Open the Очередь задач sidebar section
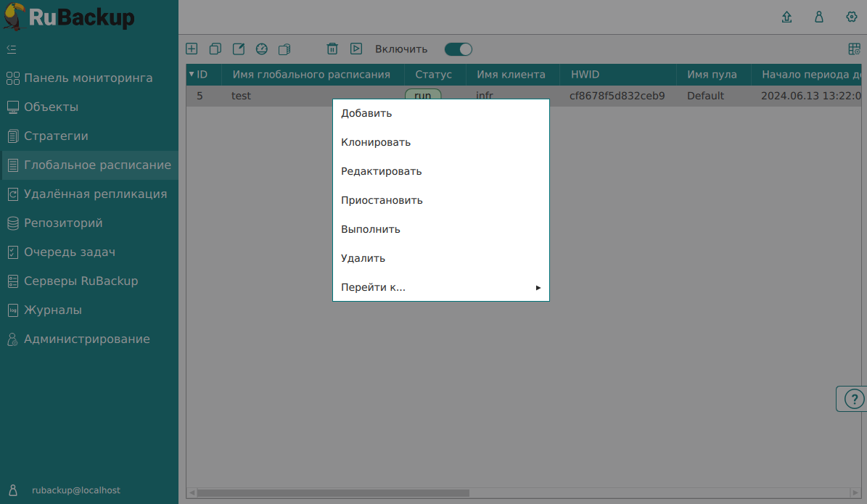 point(70,252)
